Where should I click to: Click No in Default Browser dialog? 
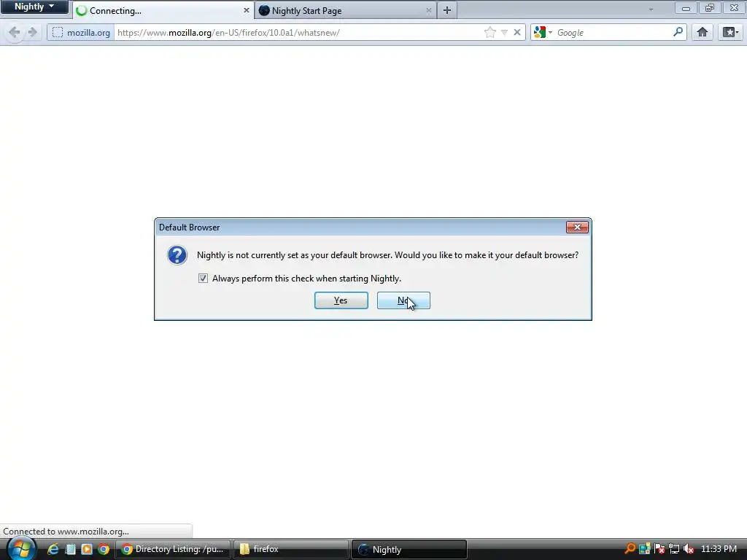(403, 300)
